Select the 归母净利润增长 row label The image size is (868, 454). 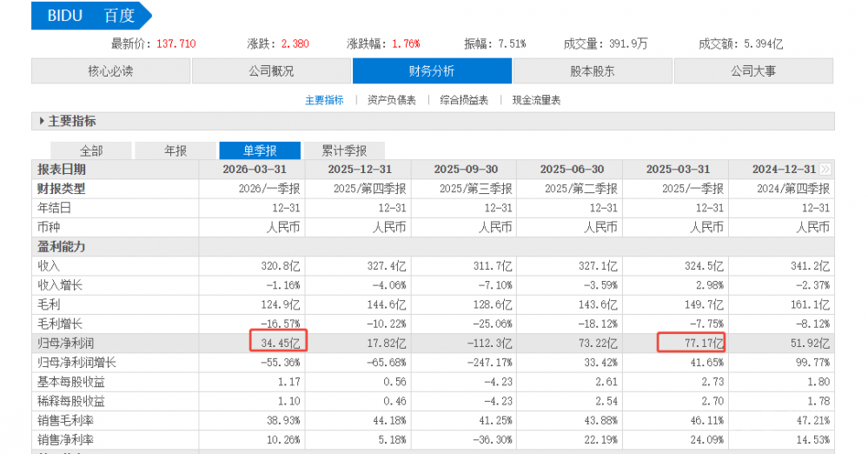pos(77,363)
